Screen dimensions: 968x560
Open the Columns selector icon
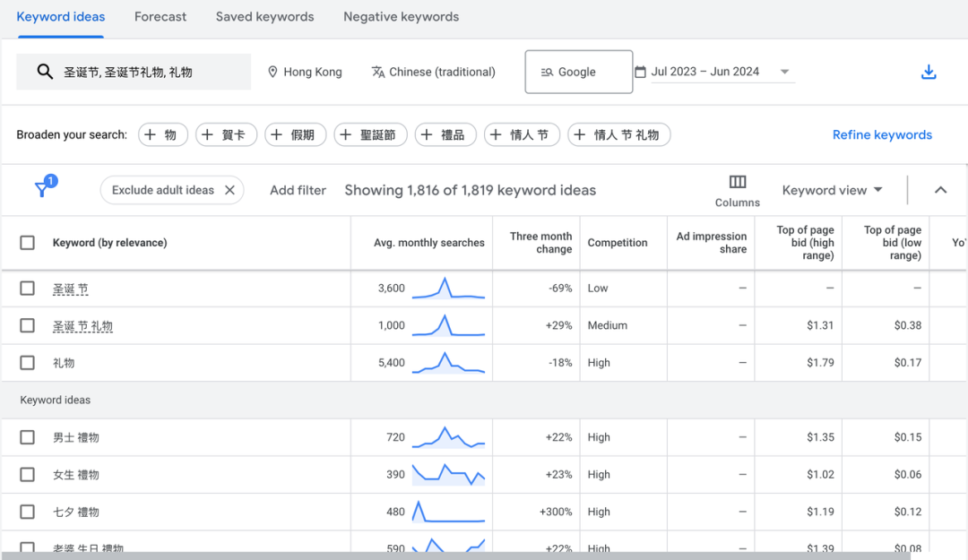pos(737,182)
